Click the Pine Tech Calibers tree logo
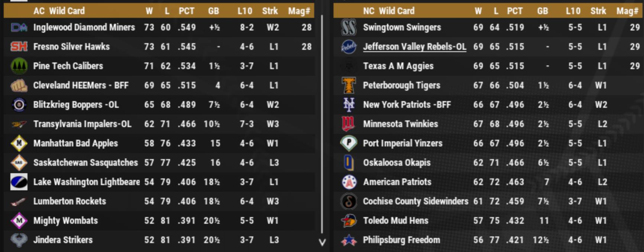 tap(19, 66)
